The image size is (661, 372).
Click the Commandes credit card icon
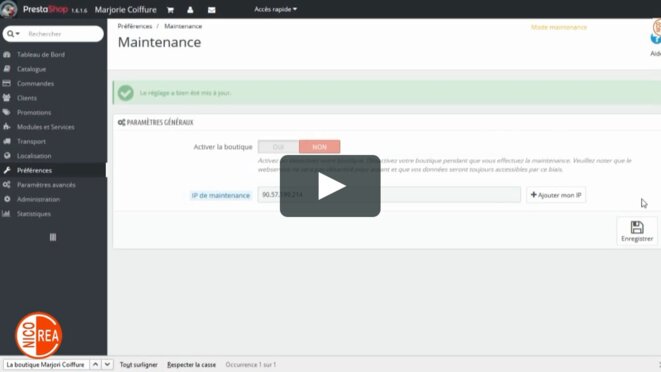pos(7,83)
